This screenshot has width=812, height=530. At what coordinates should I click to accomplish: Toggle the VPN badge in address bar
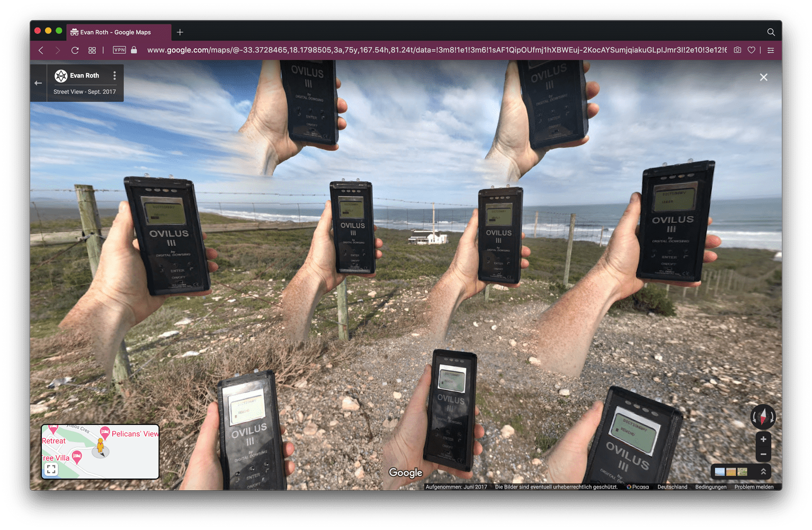120,50
